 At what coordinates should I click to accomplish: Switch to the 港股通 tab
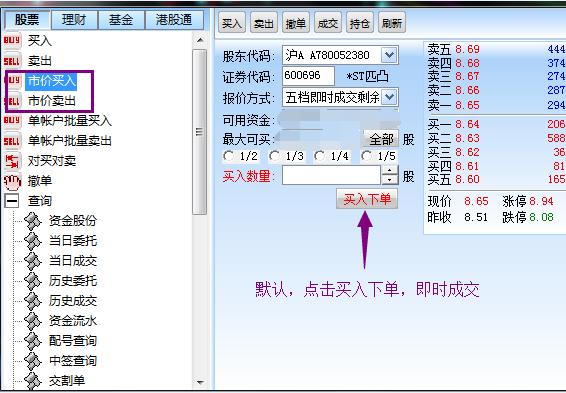pos(174,19)
